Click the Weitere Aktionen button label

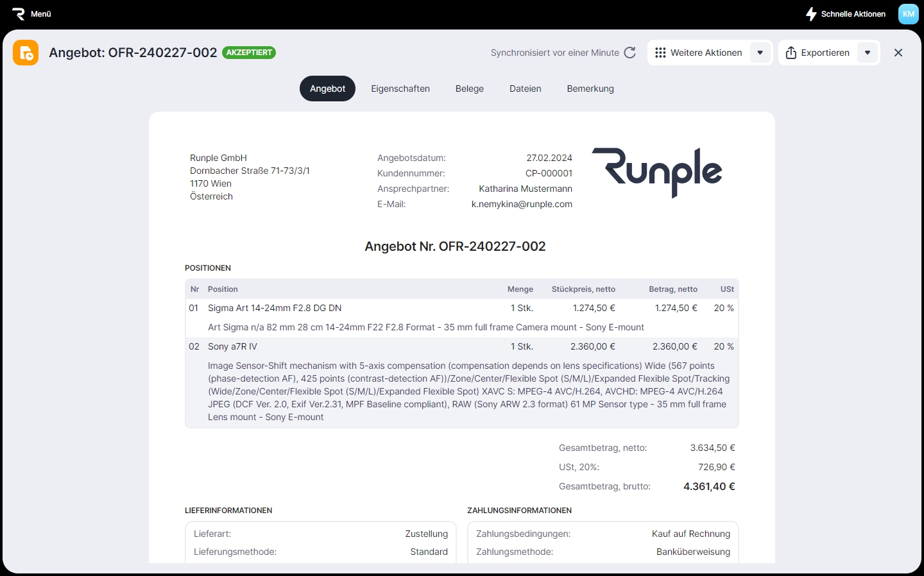(706, 53)
